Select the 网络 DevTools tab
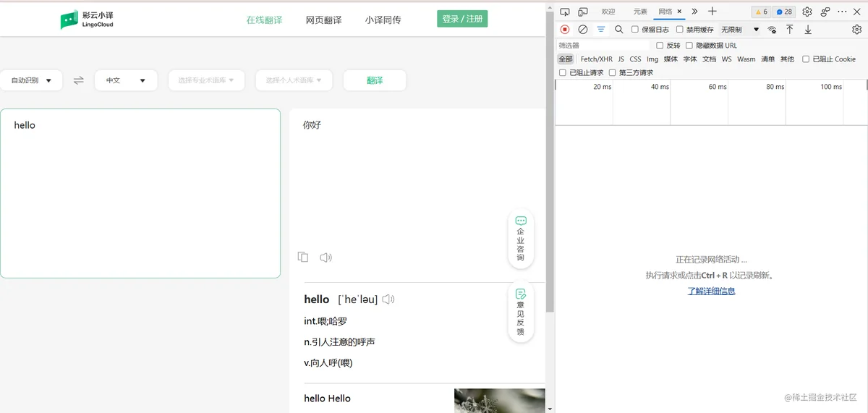 (665, 12)
